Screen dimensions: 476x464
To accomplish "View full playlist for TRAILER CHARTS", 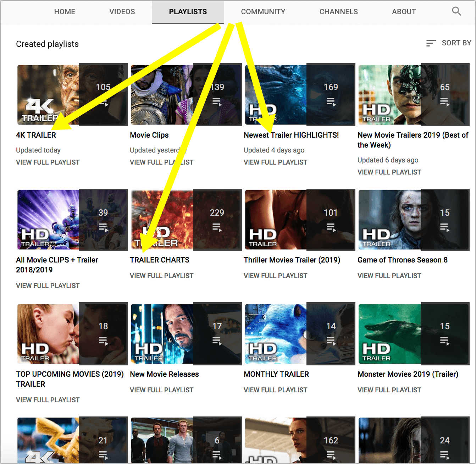I will [162, 276].
